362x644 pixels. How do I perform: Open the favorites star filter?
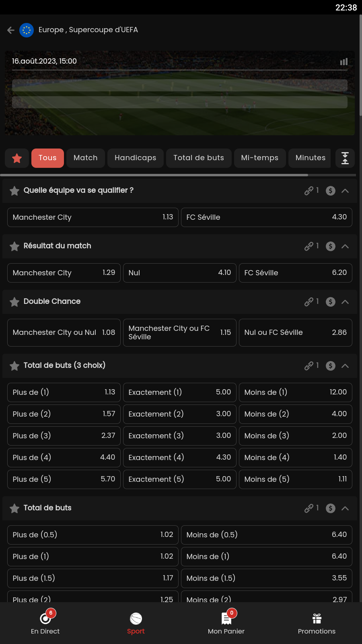[17, 158]
